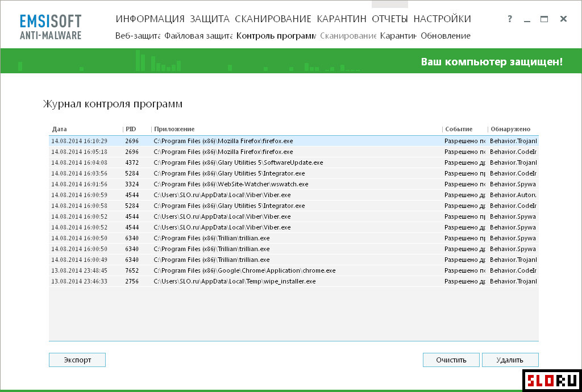Select the trillian.exe path logged at 16:00:49
The width and height of the screenshot is (582, 392).
(211, 260)
